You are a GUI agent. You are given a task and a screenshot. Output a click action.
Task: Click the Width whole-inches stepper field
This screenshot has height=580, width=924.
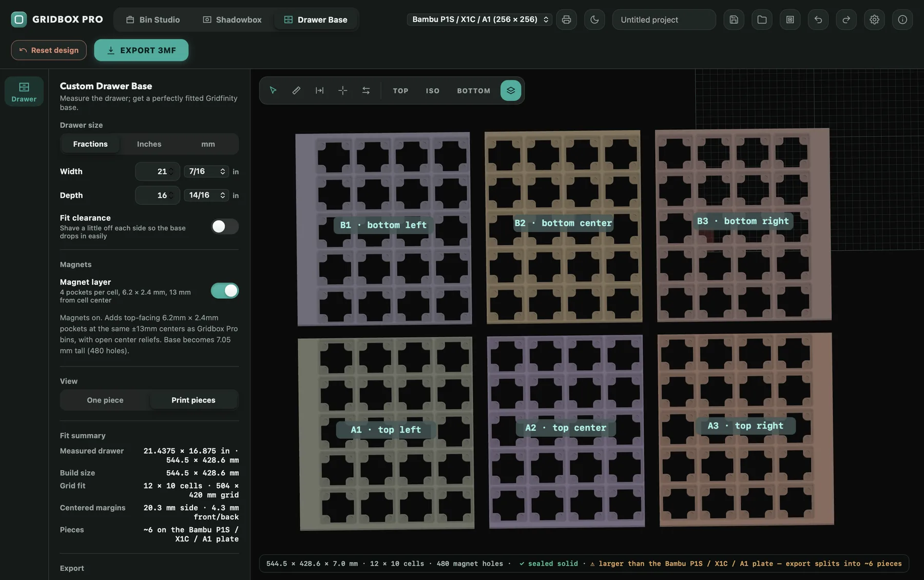pyautogui.click(x=158, y=171)
